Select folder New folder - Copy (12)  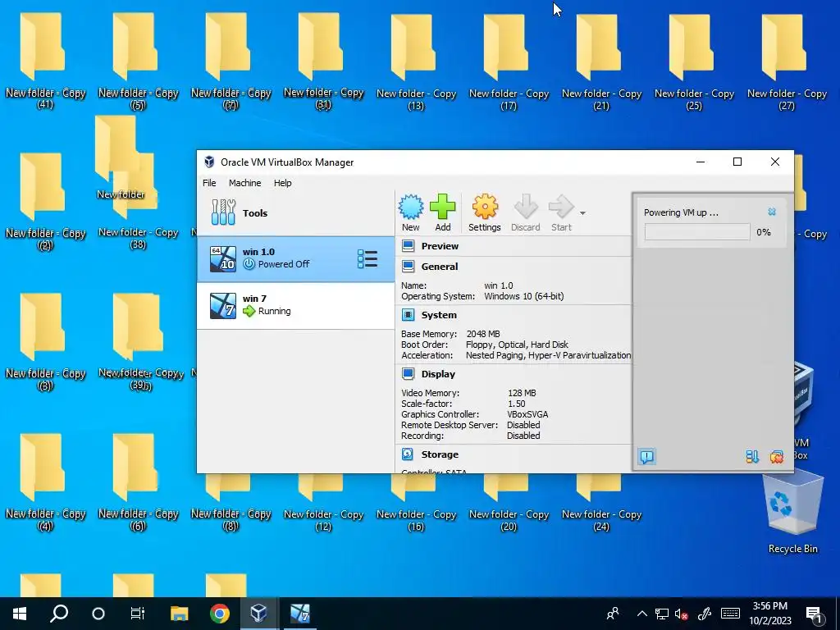[x=323, y=504]
